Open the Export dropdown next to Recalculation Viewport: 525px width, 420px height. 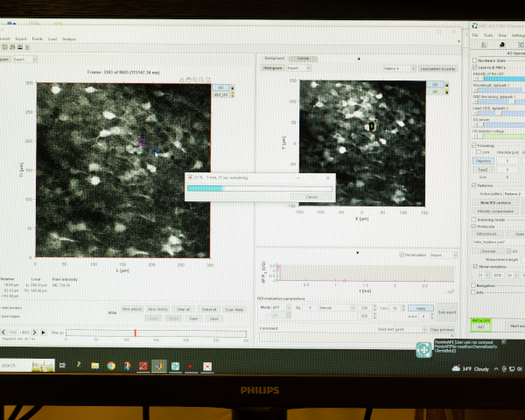point(444,255)
